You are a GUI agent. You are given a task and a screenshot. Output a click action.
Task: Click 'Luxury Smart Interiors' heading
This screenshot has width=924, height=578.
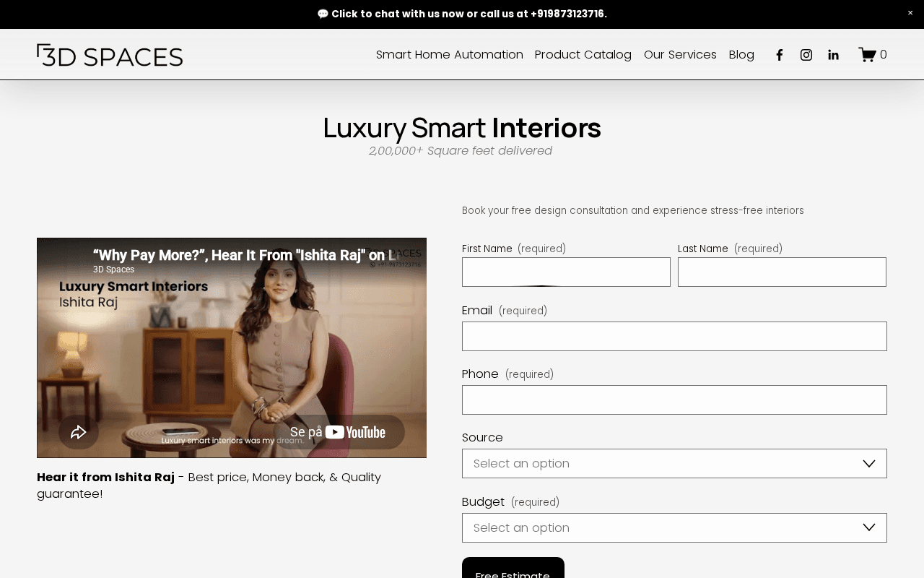click(462, 128)
